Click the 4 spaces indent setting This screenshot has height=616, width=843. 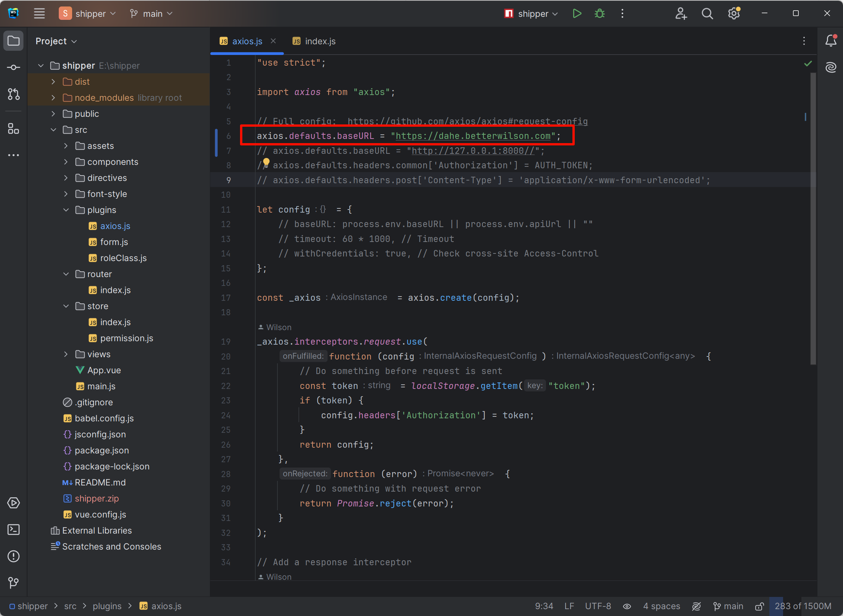pos(661,606)
